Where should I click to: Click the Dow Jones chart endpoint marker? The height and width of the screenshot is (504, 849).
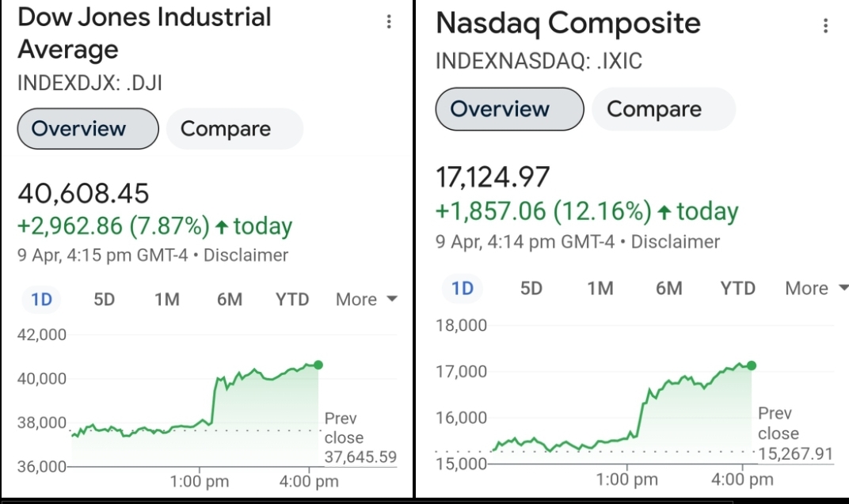pyautogui.click(x=318, y=365)
